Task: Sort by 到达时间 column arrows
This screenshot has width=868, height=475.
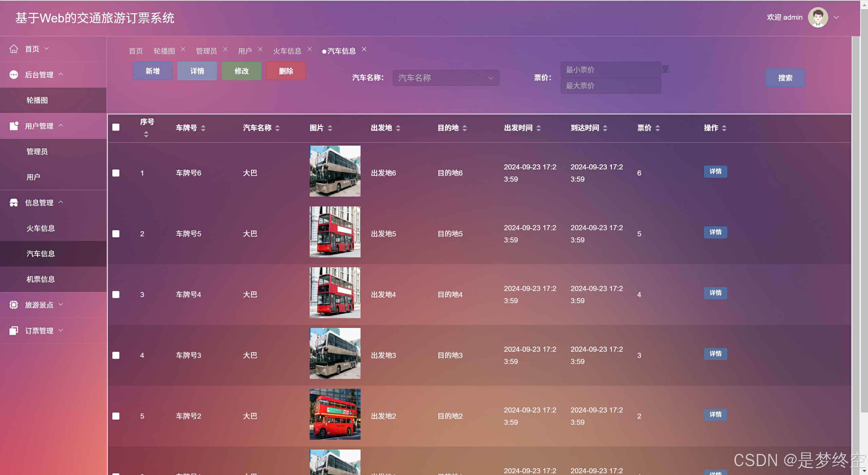Action: click(605, 128)
